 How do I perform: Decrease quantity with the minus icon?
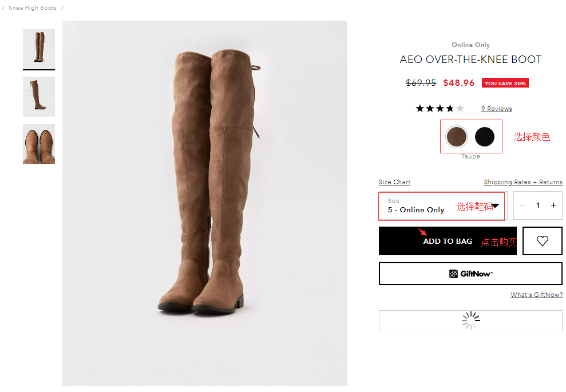[x=523, y=205]
